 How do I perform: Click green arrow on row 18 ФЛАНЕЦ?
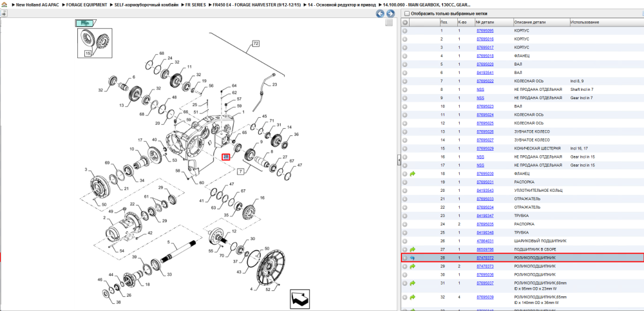click(x=413, y=174)
